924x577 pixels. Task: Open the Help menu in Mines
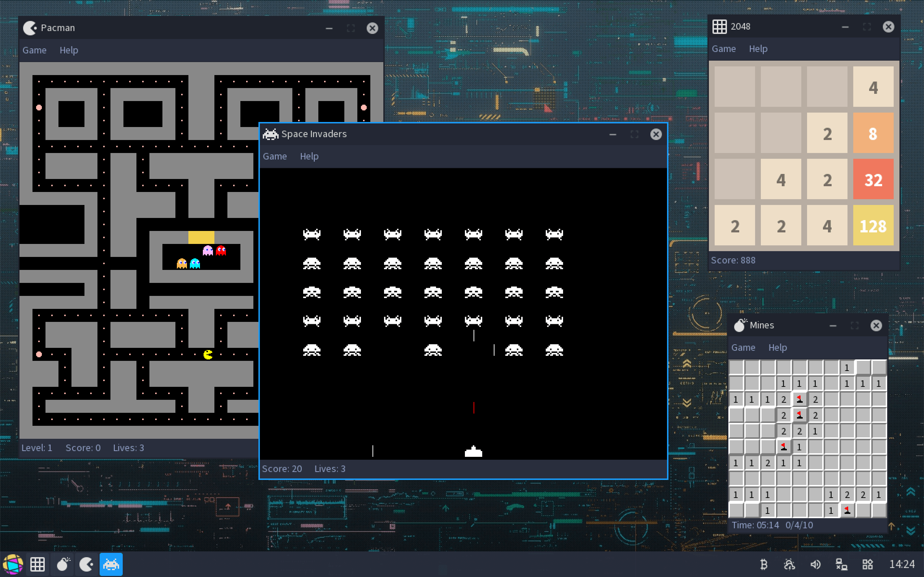[x=777, y=347]
